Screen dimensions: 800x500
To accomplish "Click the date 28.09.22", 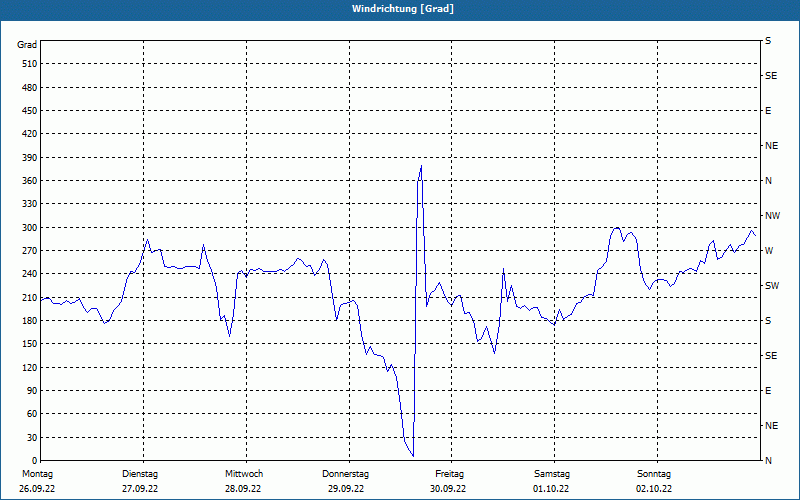I will (243, 489).
